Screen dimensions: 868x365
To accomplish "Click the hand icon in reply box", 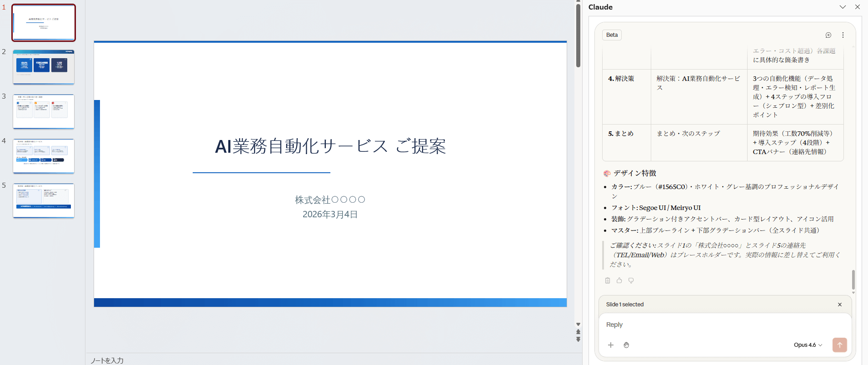I will [x=626, y=345].
